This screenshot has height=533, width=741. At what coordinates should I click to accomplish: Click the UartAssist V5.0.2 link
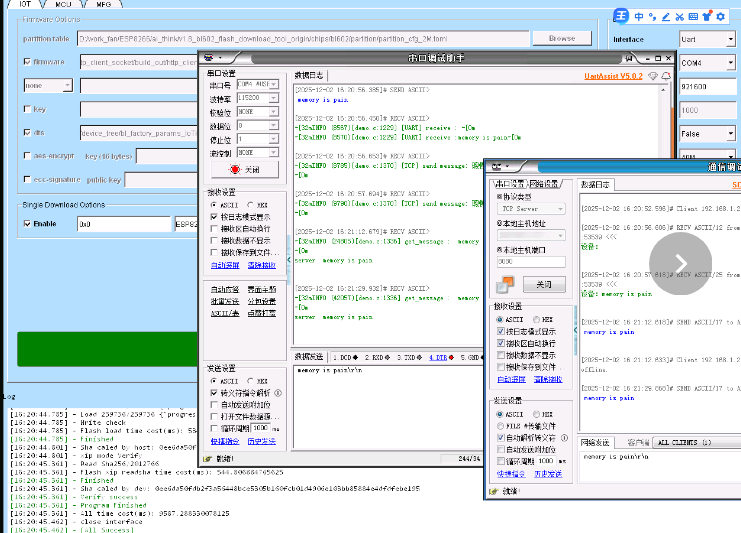click(x=613, y=76)
